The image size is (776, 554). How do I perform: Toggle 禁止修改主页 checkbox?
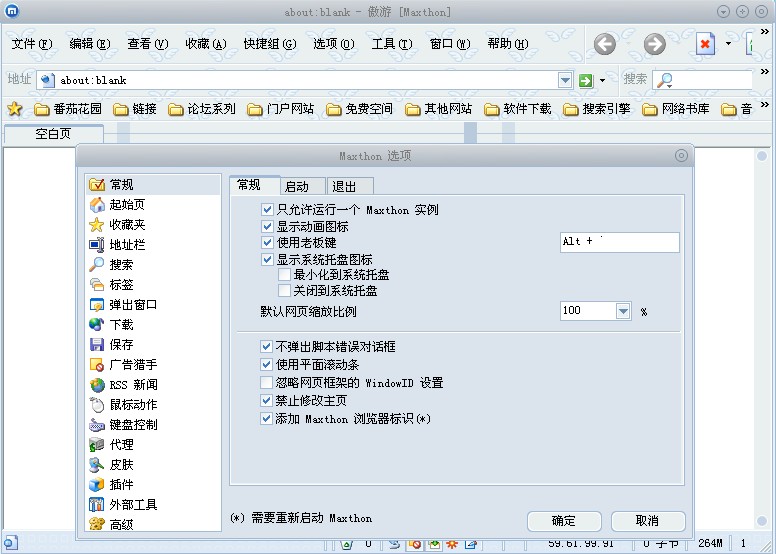point(266,400)
